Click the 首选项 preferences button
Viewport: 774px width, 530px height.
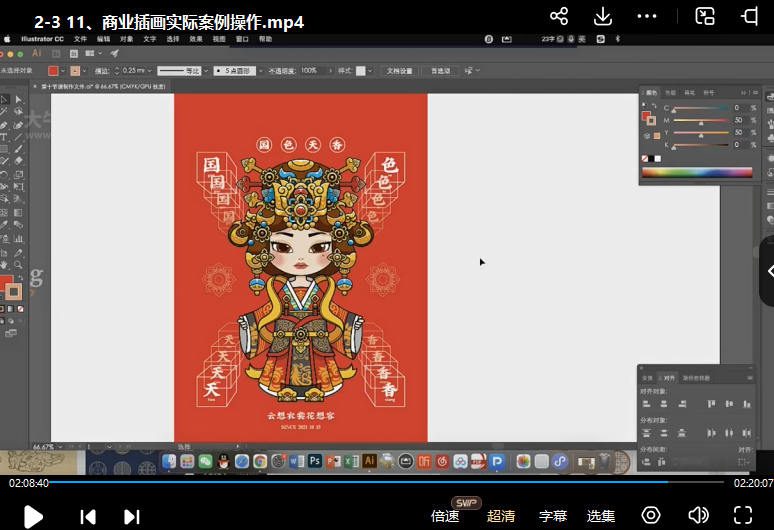(440, 71)
